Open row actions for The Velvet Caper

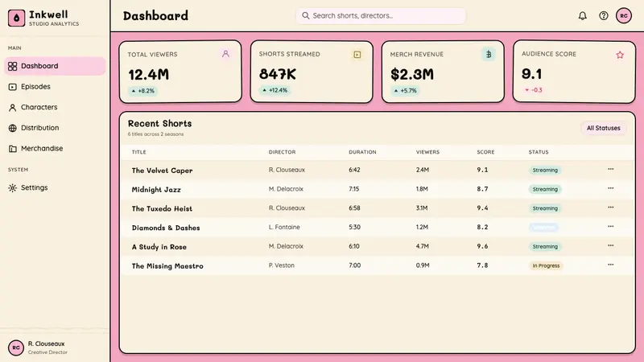[x=611, y=169]
